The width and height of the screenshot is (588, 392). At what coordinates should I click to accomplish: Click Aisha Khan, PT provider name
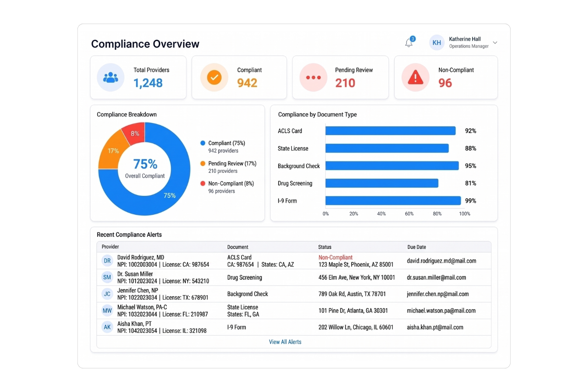pos(134,324)
